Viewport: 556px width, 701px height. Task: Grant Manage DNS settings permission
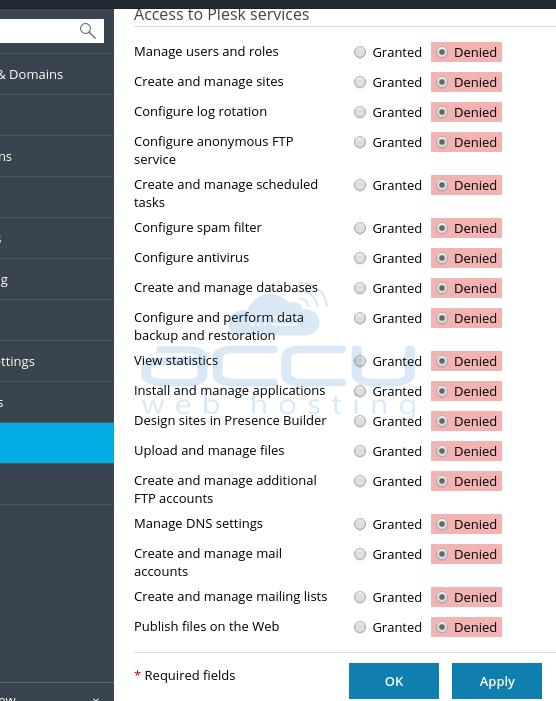[360, 524]
